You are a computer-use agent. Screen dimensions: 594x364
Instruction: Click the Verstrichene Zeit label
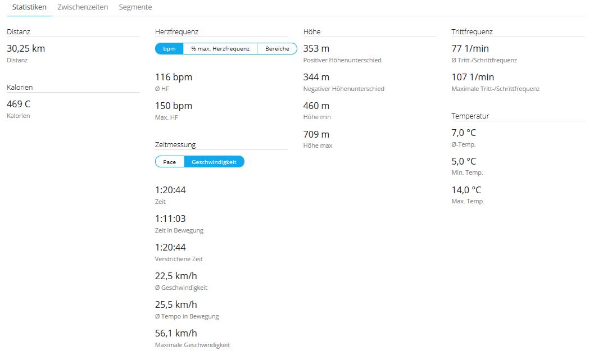(x=179, y=259)
